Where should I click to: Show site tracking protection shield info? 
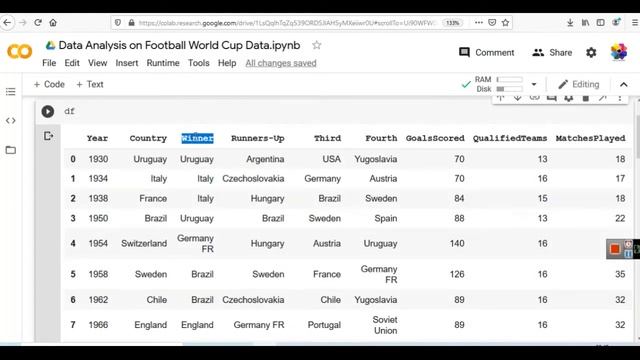[118, 22]
